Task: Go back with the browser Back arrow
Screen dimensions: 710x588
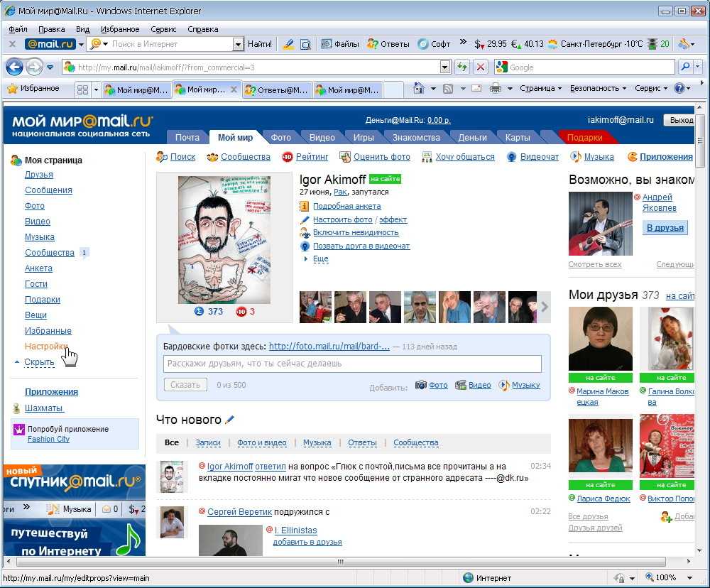Action: click(14, 67)
